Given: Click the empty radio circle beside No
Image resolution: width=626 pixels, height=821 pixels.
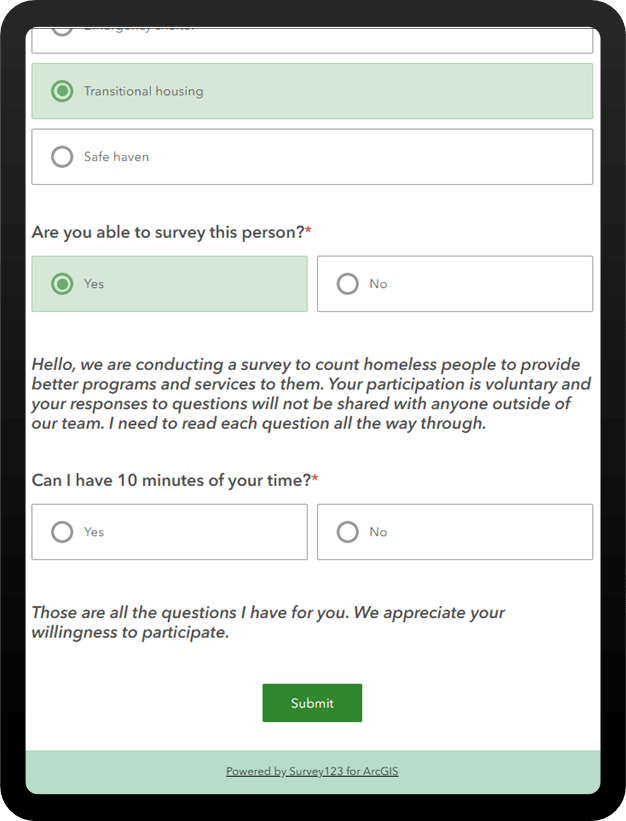Looking at the screenshot, I should 347,283.
